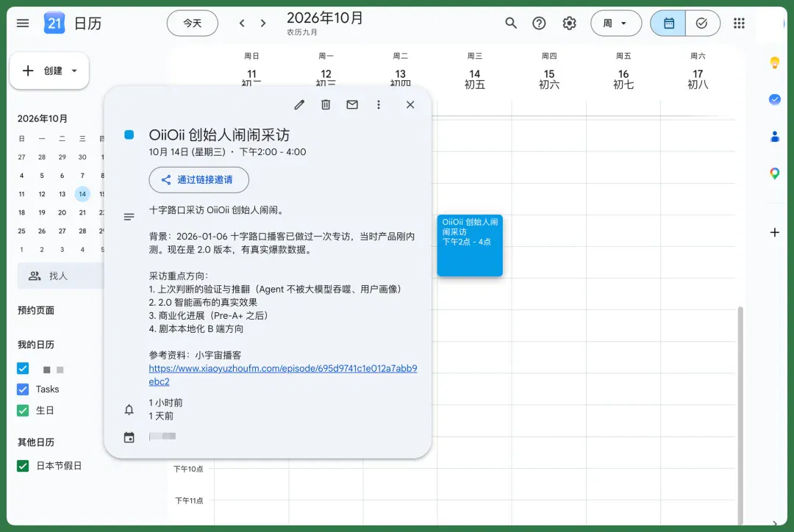The height and width of the screenshot is (532, 794).
Task: Click the 创建 button
Action: pyautogui.click(x=49, y=71)
